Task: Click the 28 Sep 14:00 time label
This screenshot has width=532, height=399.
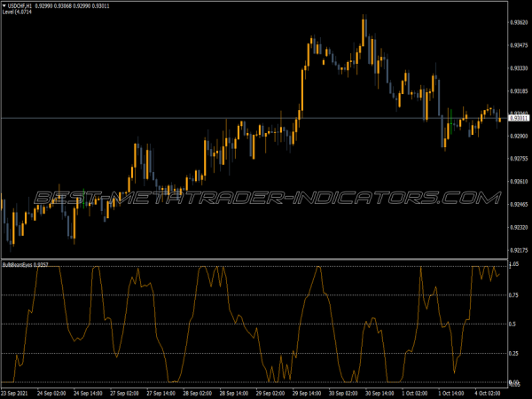Action: click(x=234, y=394)
